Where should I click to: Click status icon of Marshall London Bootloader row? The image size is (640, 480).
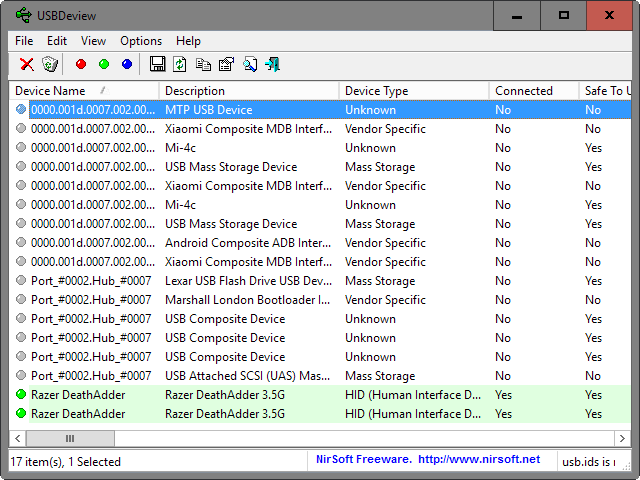pos(21,299)
